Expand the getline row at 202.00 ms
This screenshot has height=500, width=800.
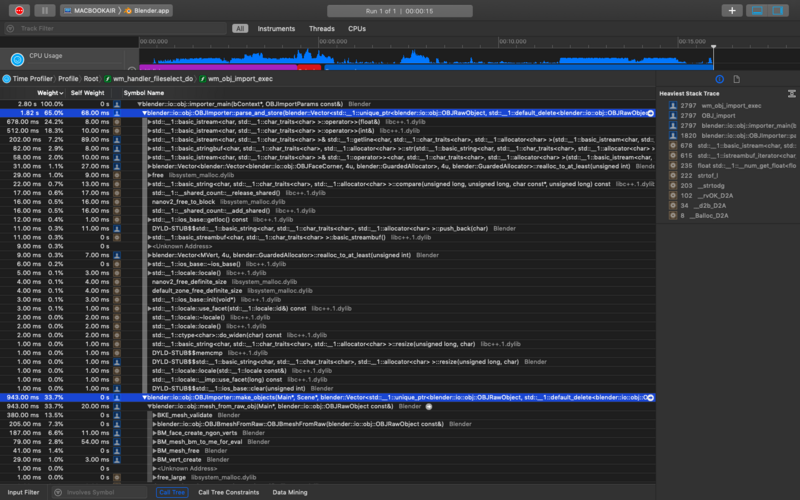click(149, 139)
